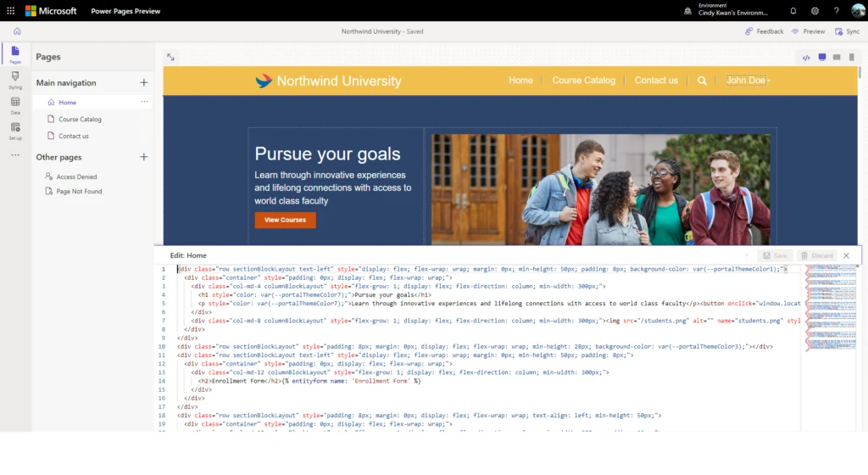Select the hero paragraph text on canvas
The width and height of the screenshot is (868, 475).
(332, 187)
